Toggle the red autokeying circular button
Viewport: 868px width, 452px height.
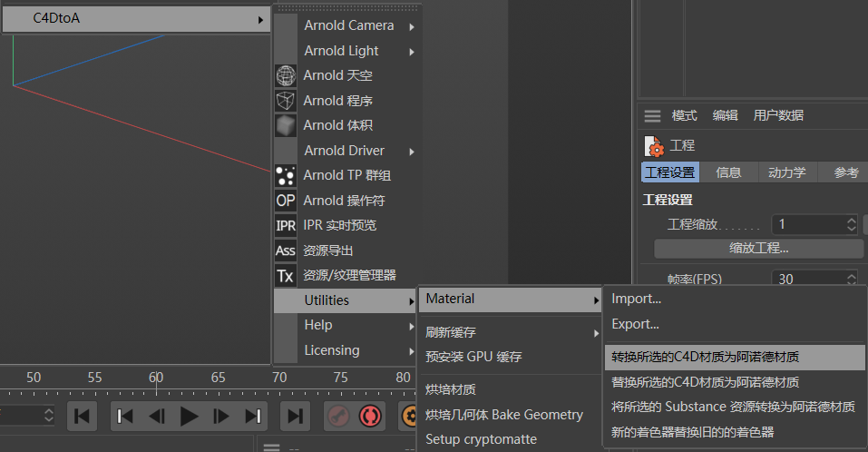(x=370, y=416)
